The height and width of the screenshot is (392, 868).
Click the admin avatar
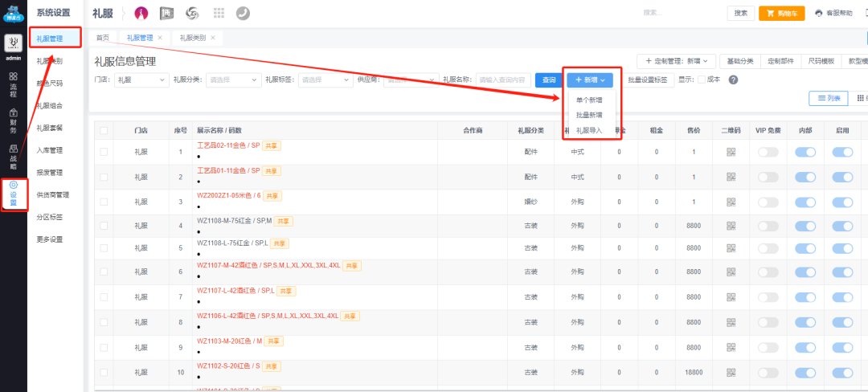pyautogui.click(x=14, y=43)
